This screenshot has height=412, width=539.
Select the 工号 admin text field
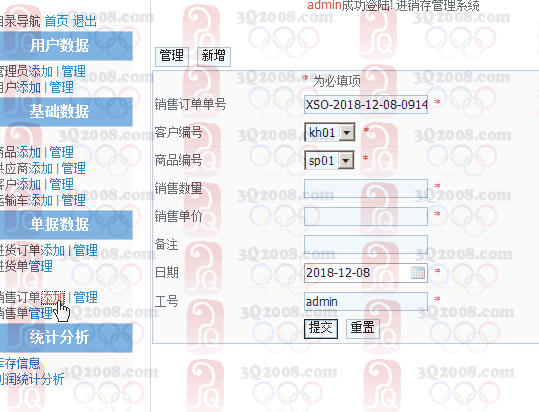click(366, 301)
